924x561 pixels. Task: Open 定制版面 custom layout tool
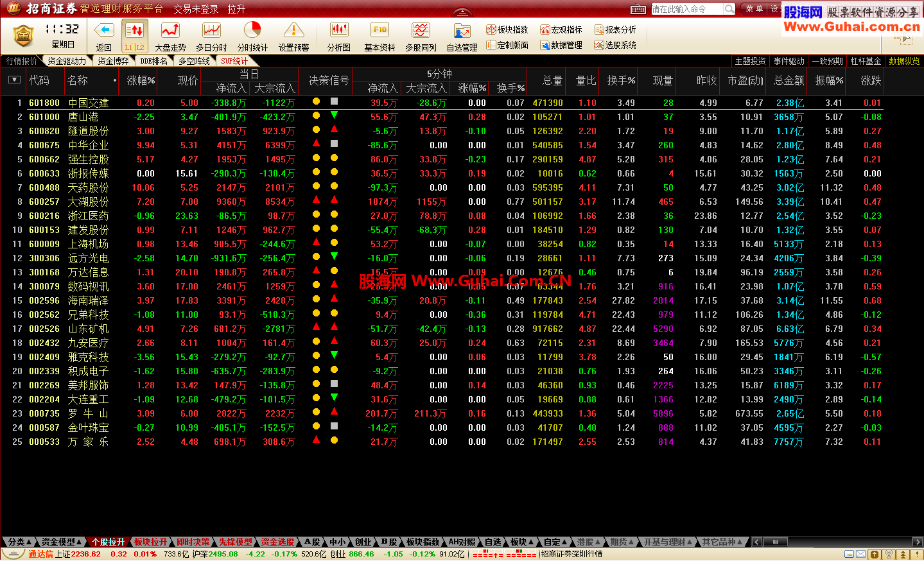pyautogui.click(x=507, y=45)
